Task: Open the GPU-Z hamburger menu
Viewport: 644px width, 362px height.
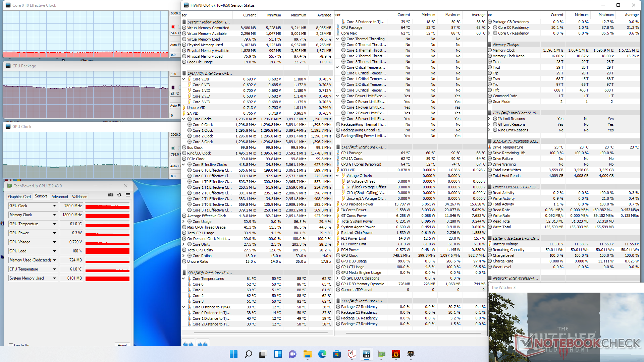Action: [128, 195]
